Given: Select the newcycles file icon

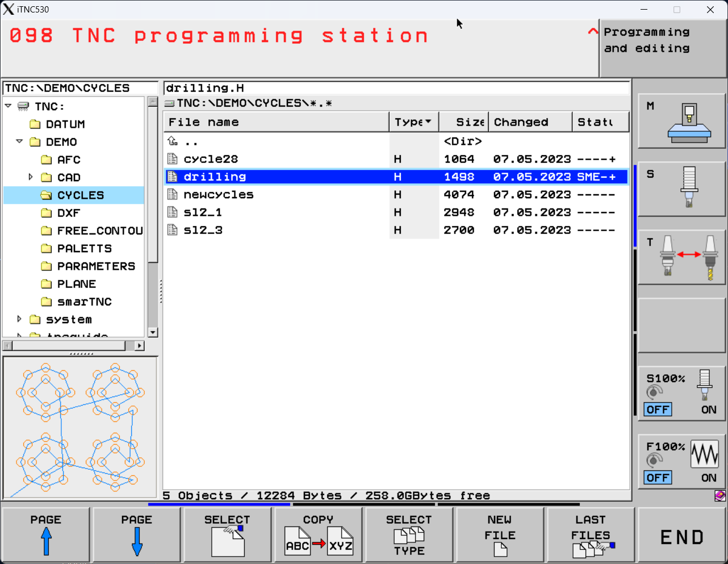Looking at the screenshot, I should [x=173, y=194].
